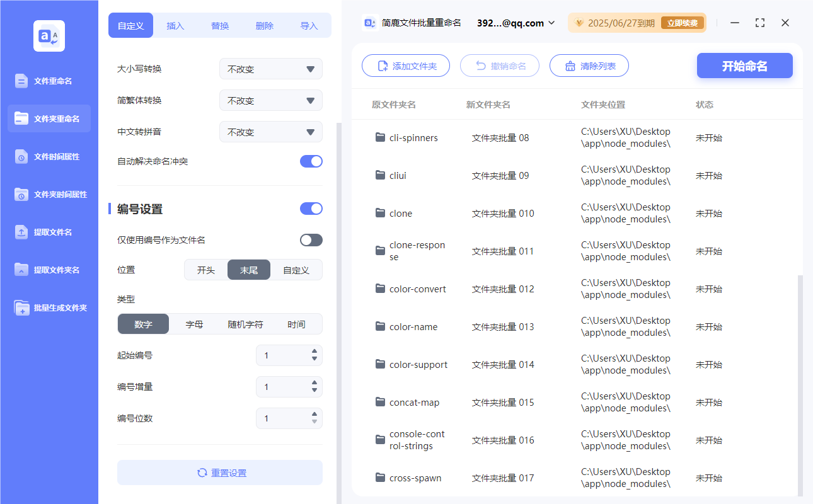
Task: Click the fullscreen icon in the title bar
Action: (759, 23)
